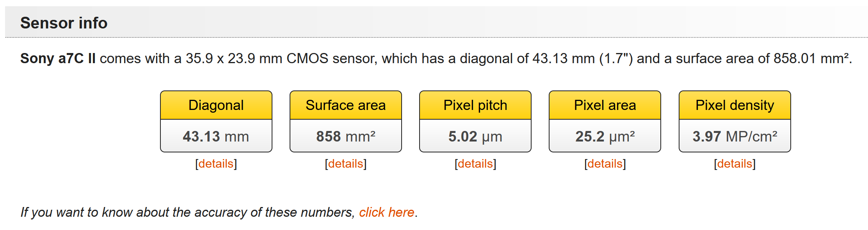The height and width of the screenshot is (230, 868).
Task: Click the Pixel pitch yellow header
Action: coord(475,105)
